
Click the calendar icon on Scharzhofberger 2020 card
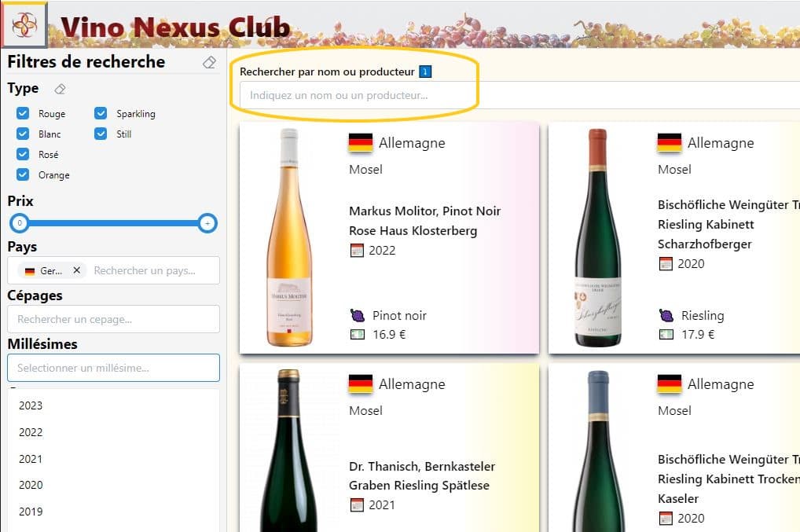point(666,264)
